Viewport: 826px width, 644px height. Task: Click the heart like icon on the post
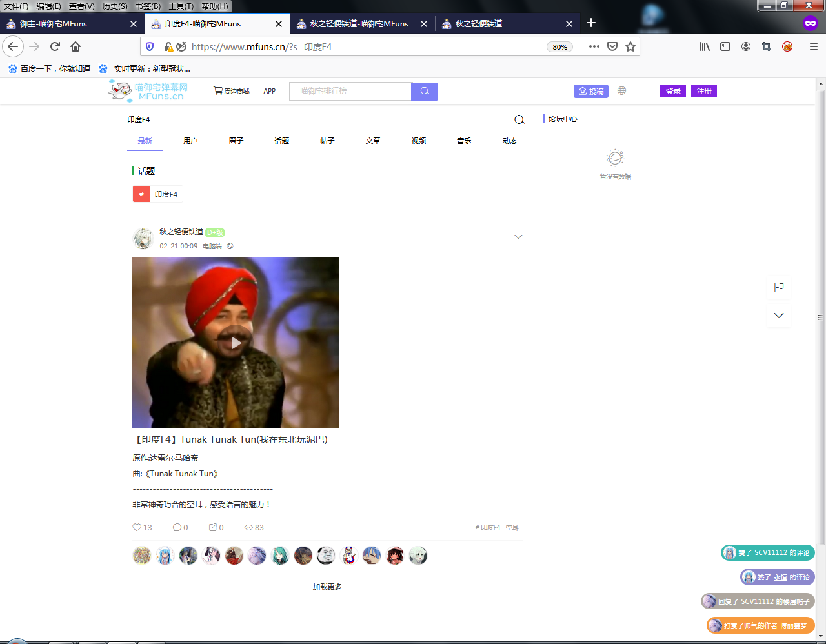click(137, 527)
